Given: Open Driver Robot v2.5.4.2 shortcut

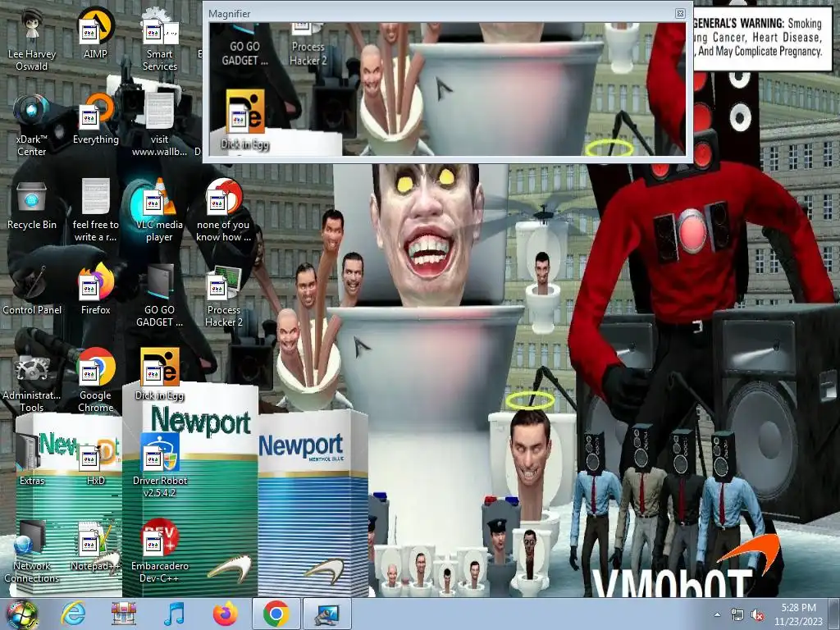Looking at the screenshot, I should 160,467.
